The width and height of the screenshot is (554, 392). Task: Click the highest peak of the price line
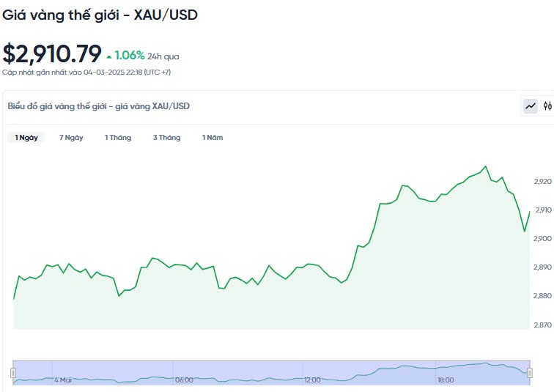click(485, 166)
